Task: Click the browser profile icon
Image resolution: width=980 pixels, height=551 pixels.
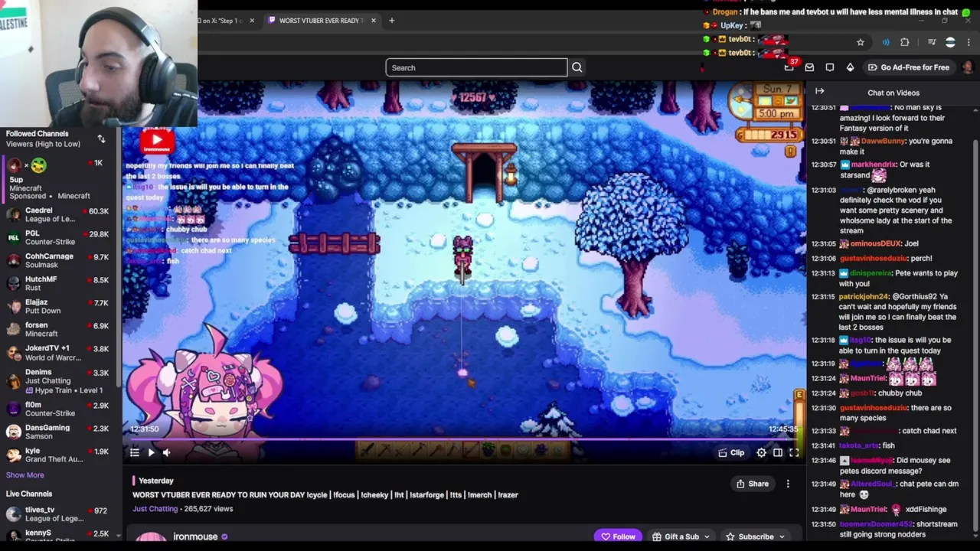Action: click(x=950, y=42)
